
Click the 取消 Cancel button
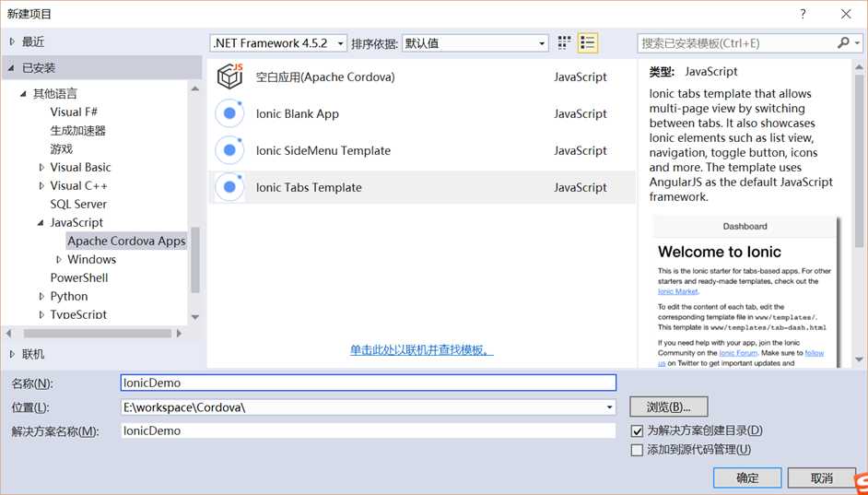pyautogui.click(x=822, y=477)
